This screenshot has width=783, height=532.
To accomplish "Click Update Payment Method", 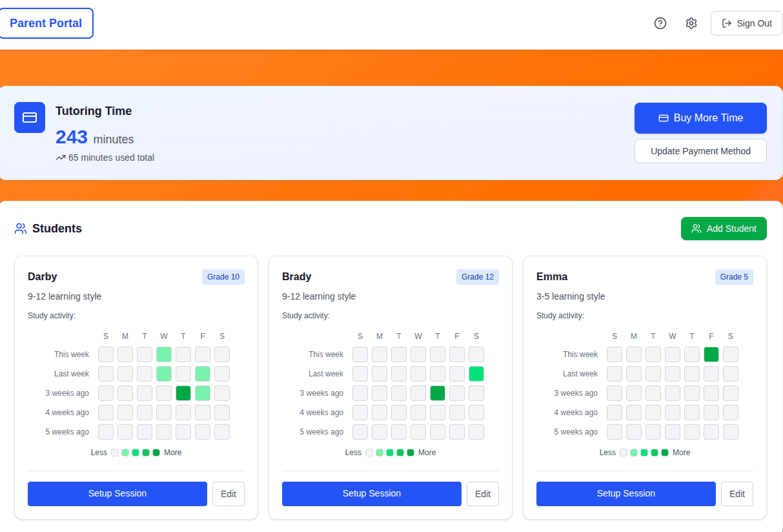I will [700, 151].
